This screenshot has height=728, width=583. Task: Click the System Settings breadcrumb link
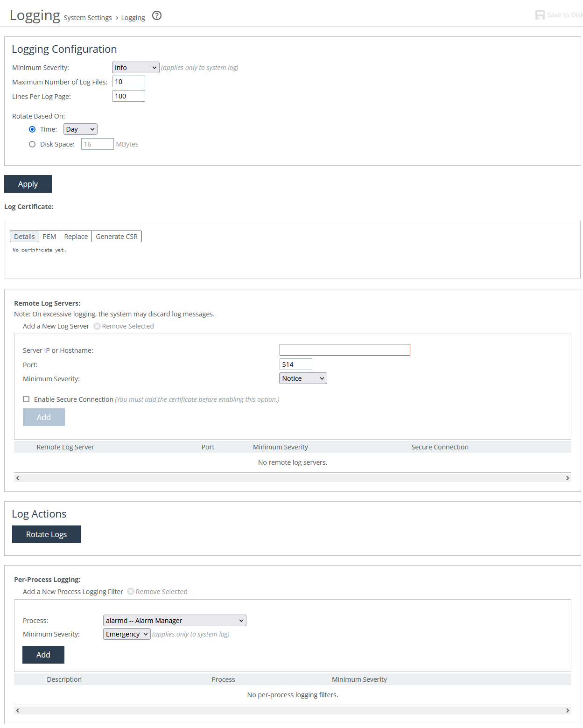point(88,18)
